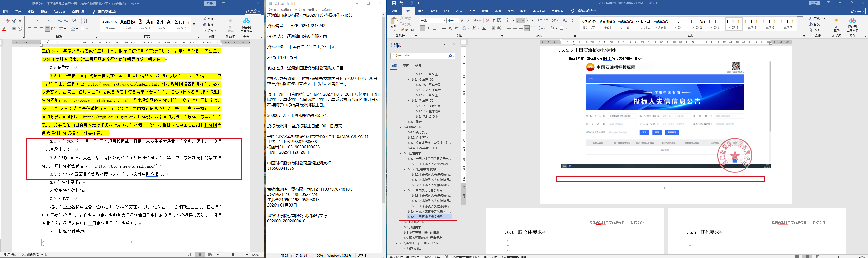The width and height of the screenshot is (868, 258).
Task: Decrease indent in right Word paragraph group
Action: pyautogui.click(x=540, y=21)
